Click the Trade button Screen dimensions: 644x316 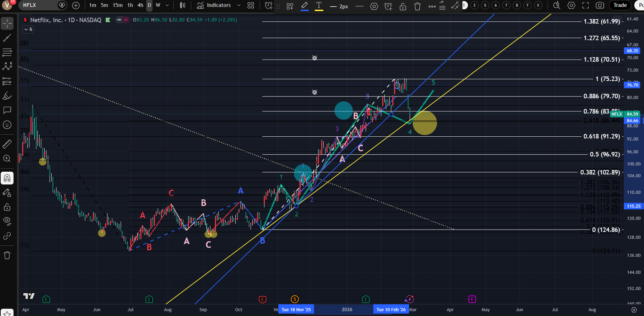[620, 6]
